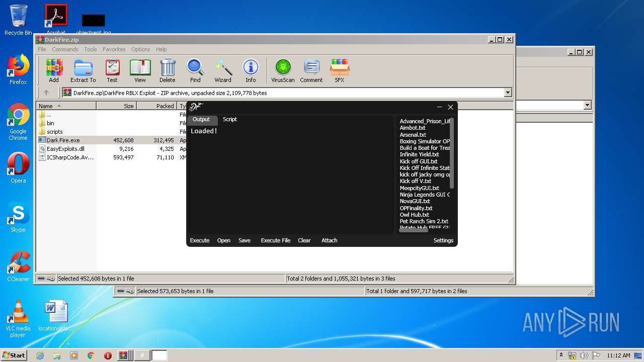Open the File menu in WinRAR
This screenshot has height=362, width=644.
pyautogui.click(x=42, y=49)
